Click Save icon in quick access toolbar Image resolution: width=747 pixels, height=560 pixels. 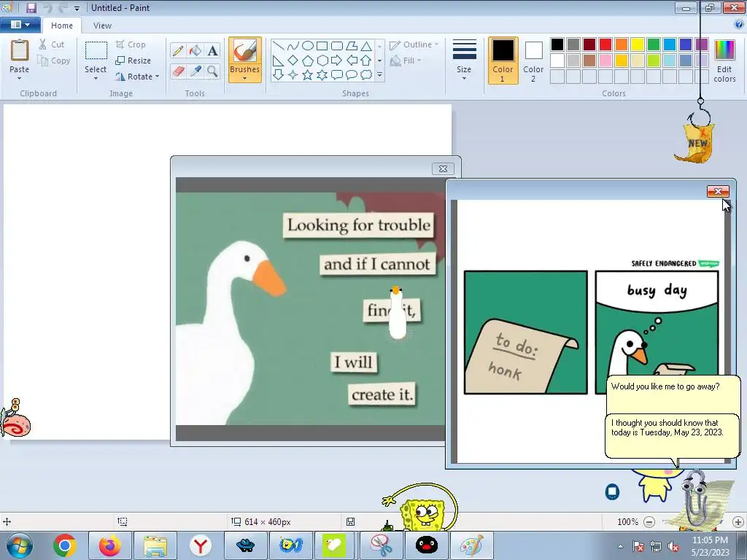pos(31,7)
